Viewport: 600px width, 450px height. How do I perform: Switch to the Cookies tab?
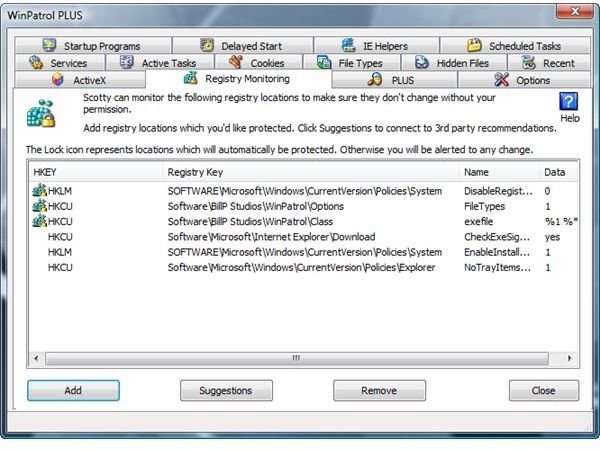tap(258, 63)
